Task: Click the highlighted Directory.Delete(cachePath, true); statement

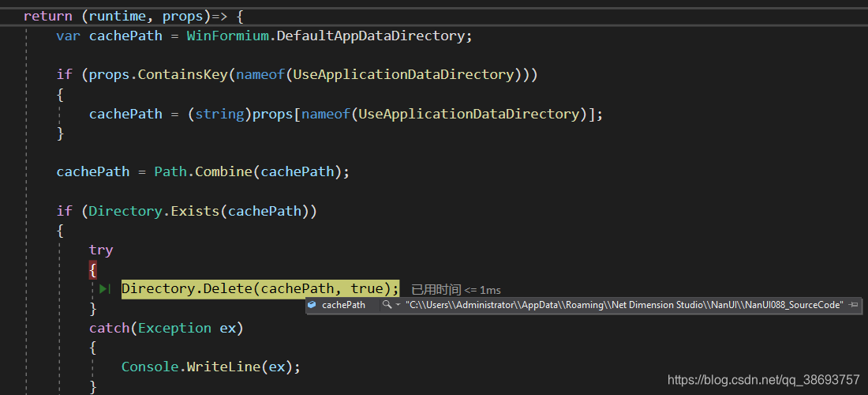Action: [x=260, y=288]
